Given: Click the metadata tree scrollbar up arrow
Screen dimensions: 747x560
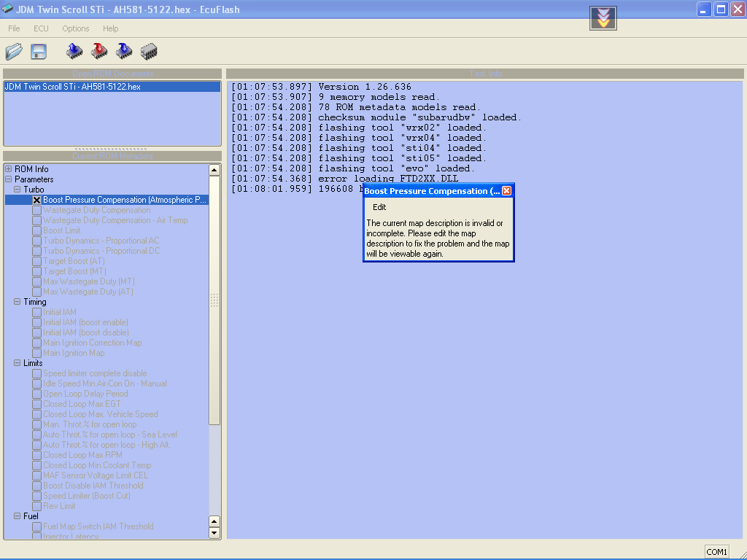Looking at the screenshot, I should click(214, 170).
